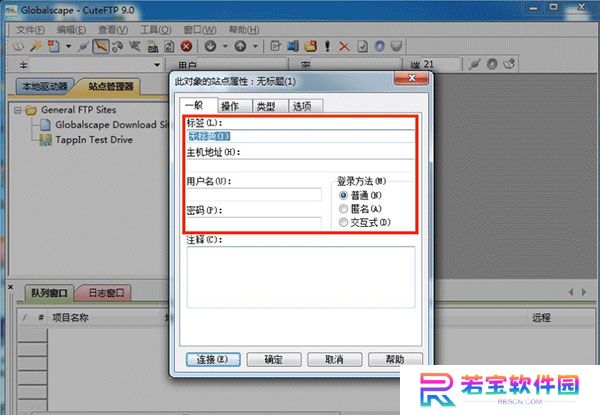This screenshot has height=415, width=600.
Task: Click the round gray icon in quick connect bar
Action: click(492, 64)
